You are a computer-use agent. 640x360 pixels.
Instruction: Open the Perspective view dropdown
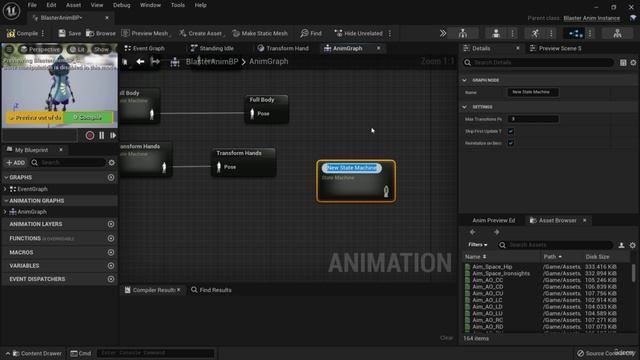(40, 49)
